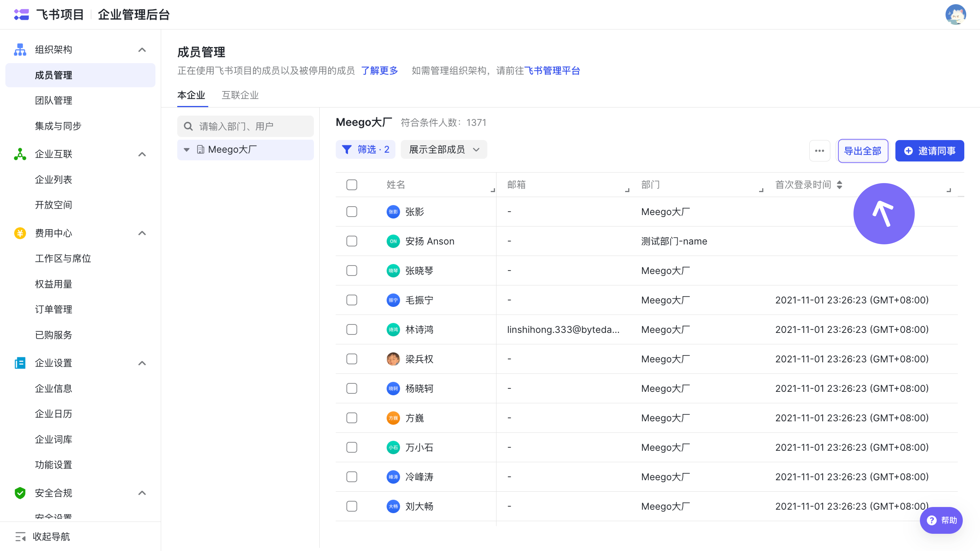
Task: Collapse the 安全合规 section chevron
Action: click(142, 493)
